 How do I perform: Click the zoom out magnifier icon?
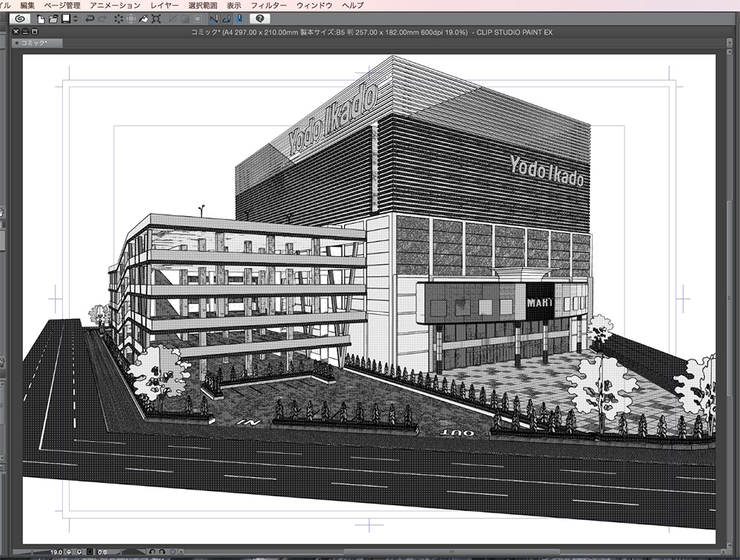(x=69, y=552)
